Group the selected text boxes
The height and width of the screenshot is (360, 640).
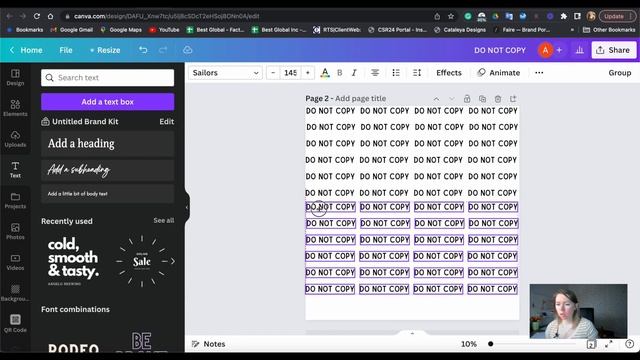point(620,73)
